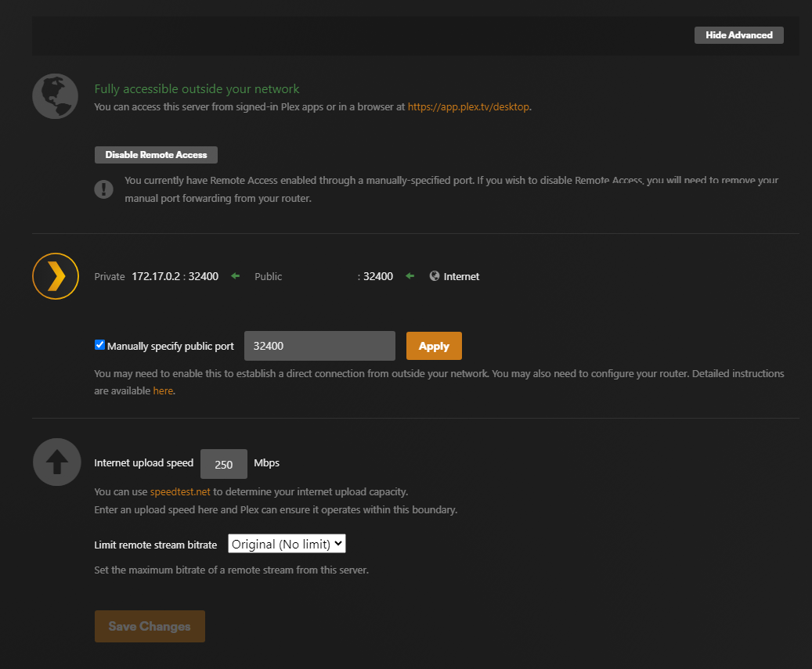The width and height of the screenshot is (812, 669).
Task: Click the upload arrow circle icon
Action: coord(56,462)
